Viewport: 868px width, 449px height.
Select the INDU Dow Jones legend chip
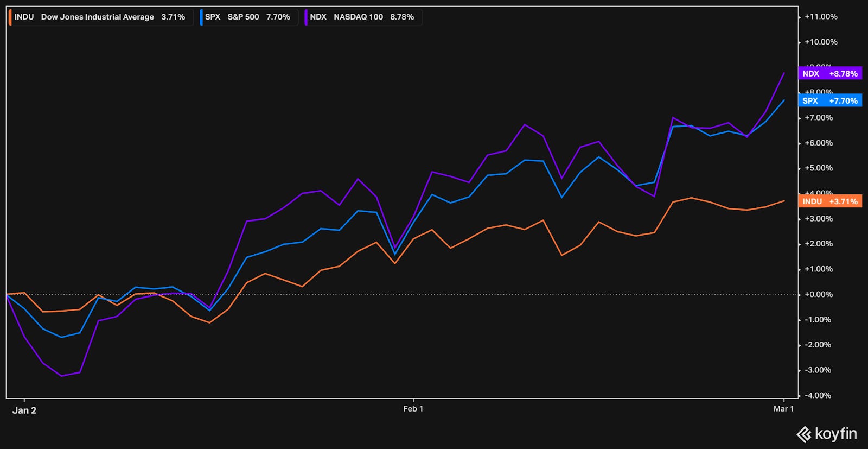[101, 17]
